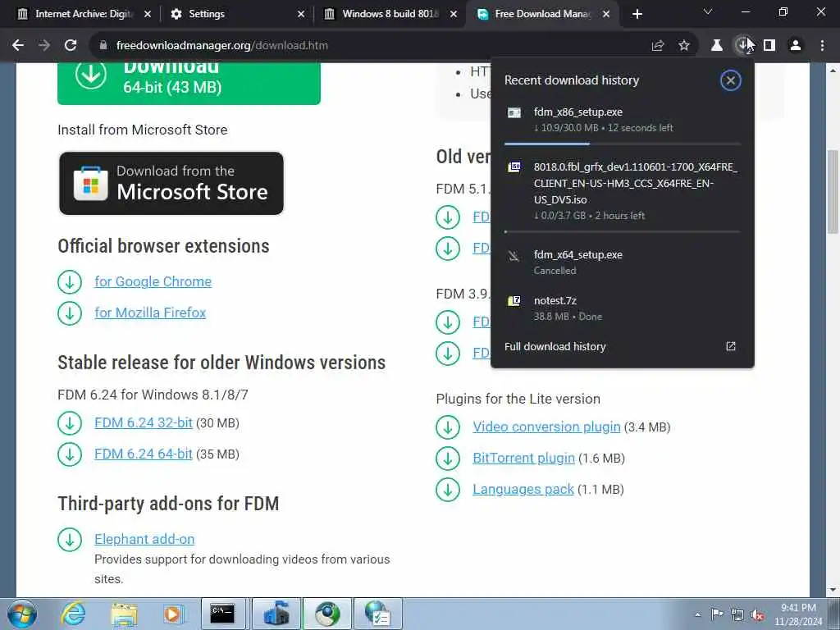
Task: Select cancelled fdm_x64_setup.exe entry
Action: coord(623,262)
